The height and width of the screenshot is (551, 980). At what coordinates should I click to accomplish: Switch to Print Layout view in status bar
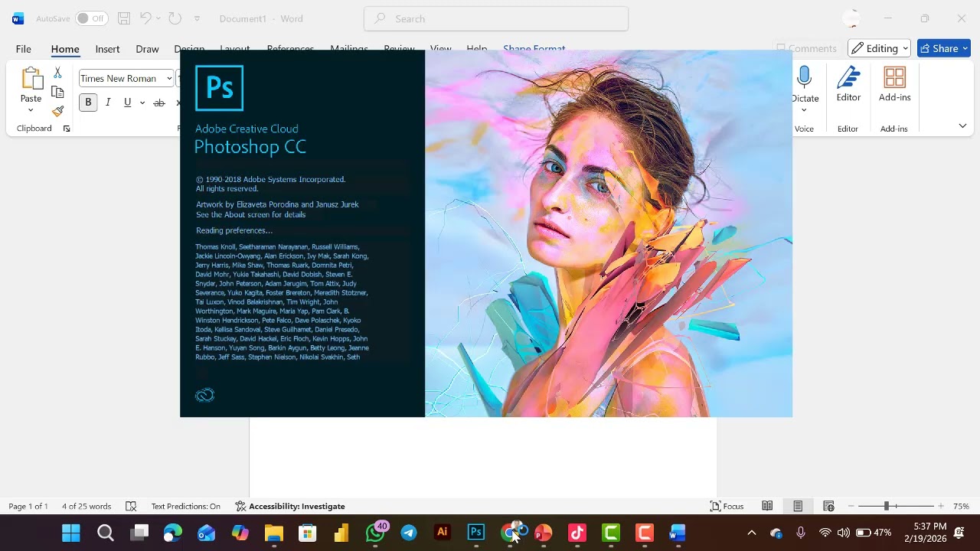point(798,506)
